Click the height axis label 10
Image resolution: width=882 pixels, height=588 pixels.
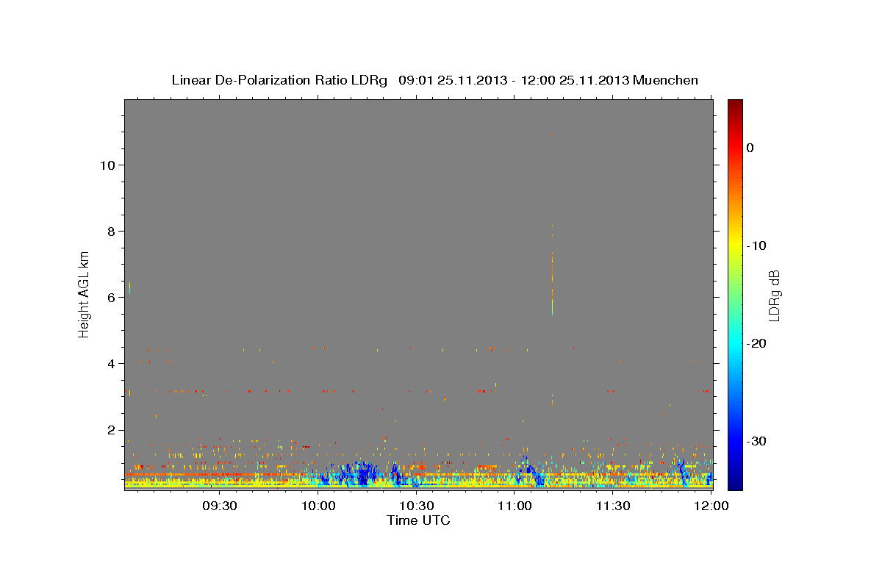coord(107,165)
